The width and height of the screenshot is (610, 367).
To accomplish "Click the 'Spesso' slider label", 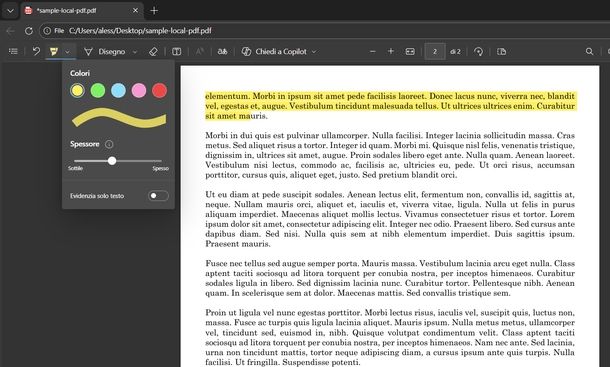I will point(161,169).
